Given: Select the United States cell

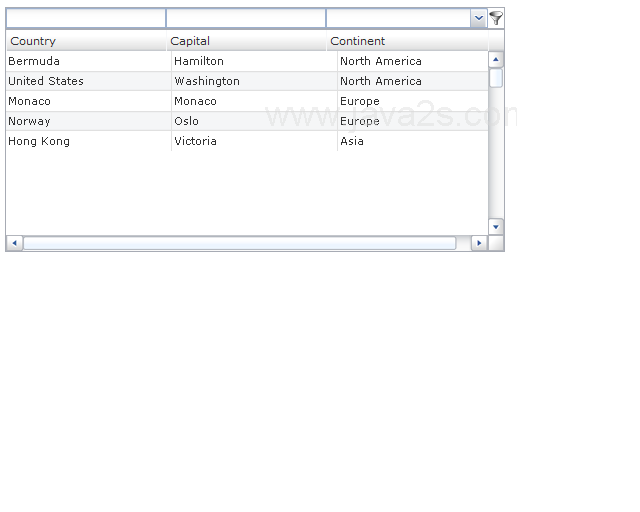Looking at the screenshot, I should point(46,81).
